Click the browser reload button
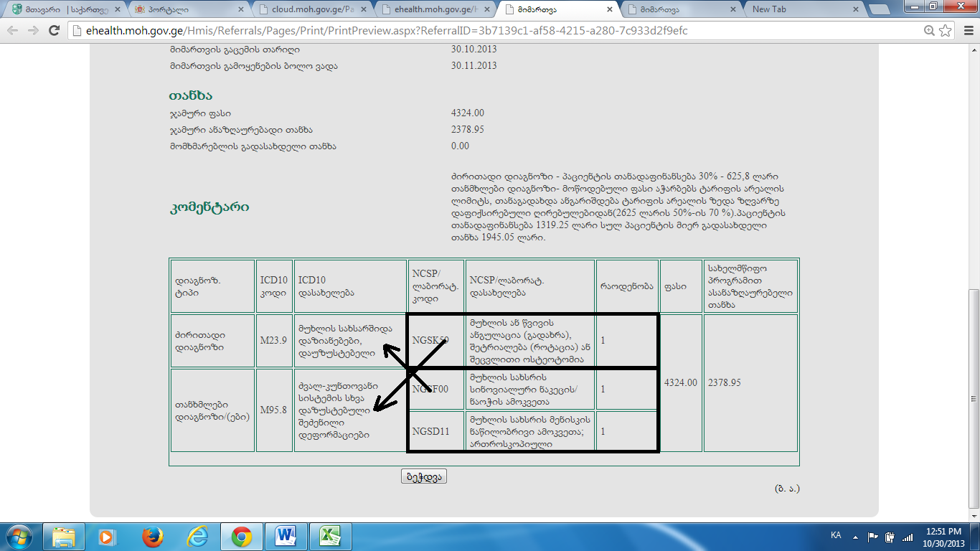 click(54, 31)
